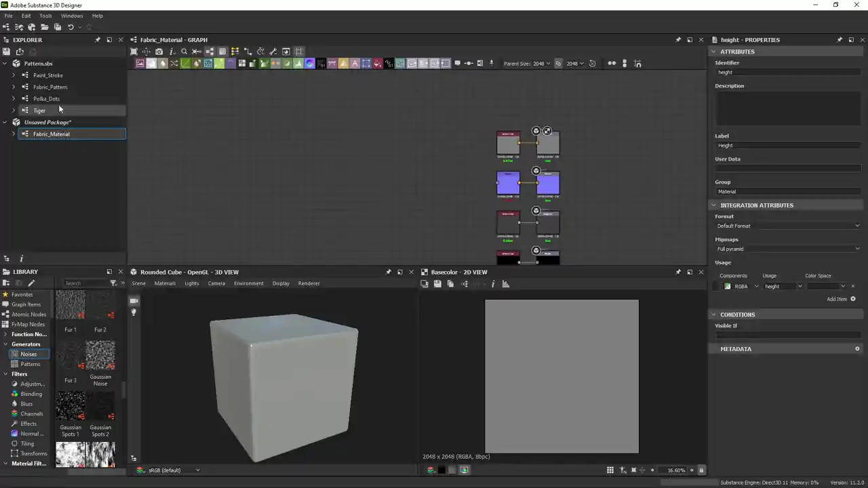Expand the Function Nodes category
The width and height of the screenshot is (868, 488).
click(5, 334)
